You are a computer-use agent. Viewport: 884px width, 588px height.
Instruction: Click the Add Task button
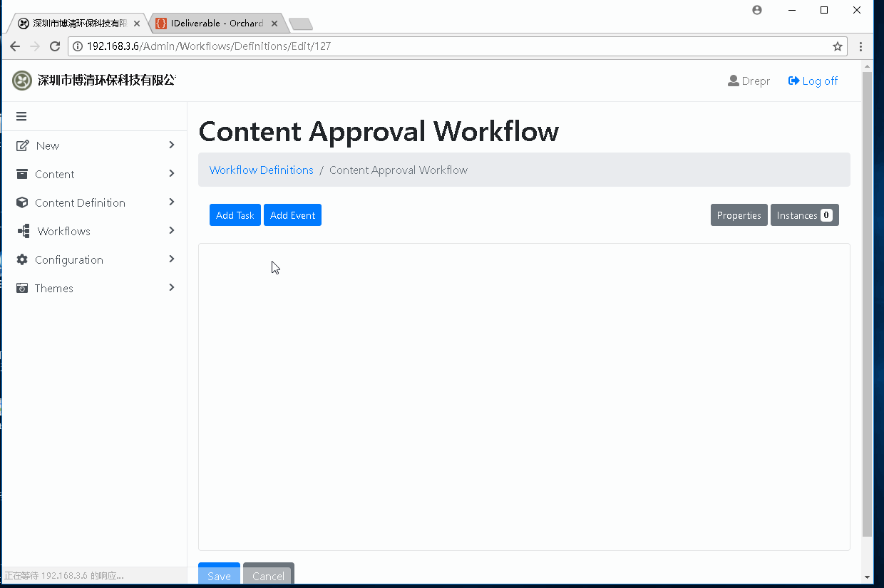[235, 215]
